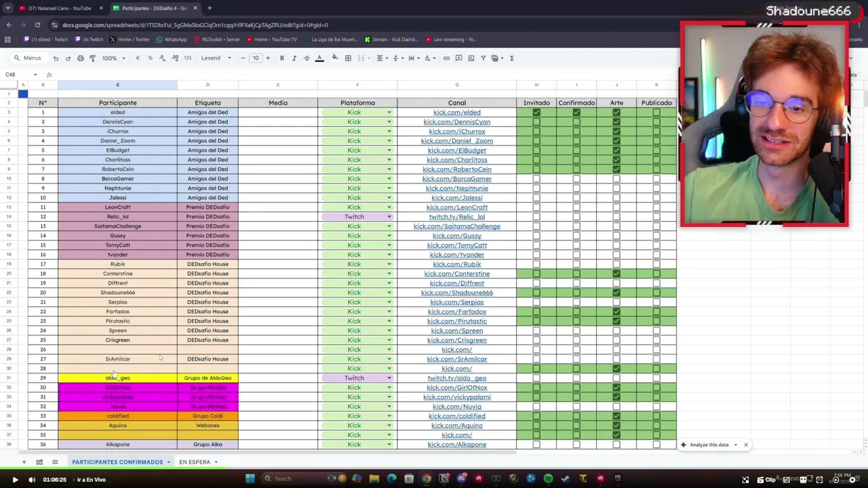The width and height of the screenshot is (868, 488).
Task: Open Plataforma dropdown for elded row
Action: (x=389, y=113)
